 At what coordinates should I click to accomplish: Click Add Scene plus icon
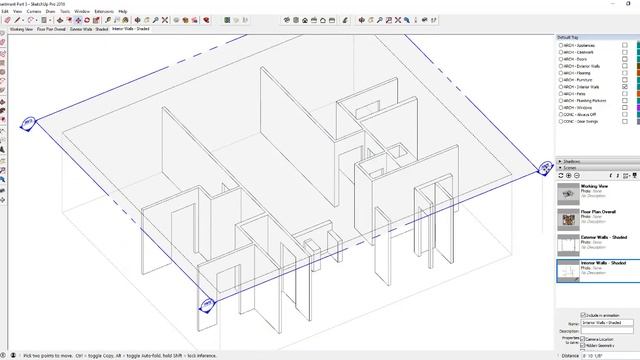tap(569, 176)
